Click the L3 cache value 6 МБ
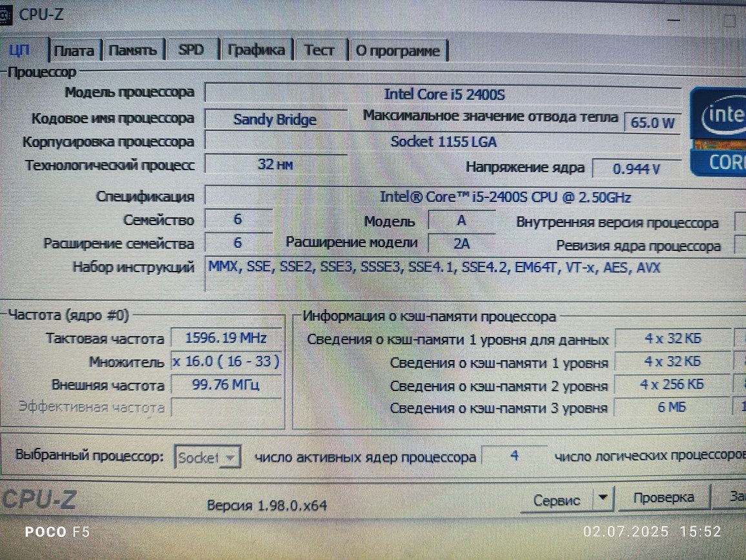746x560 pixels. (672, 407)
